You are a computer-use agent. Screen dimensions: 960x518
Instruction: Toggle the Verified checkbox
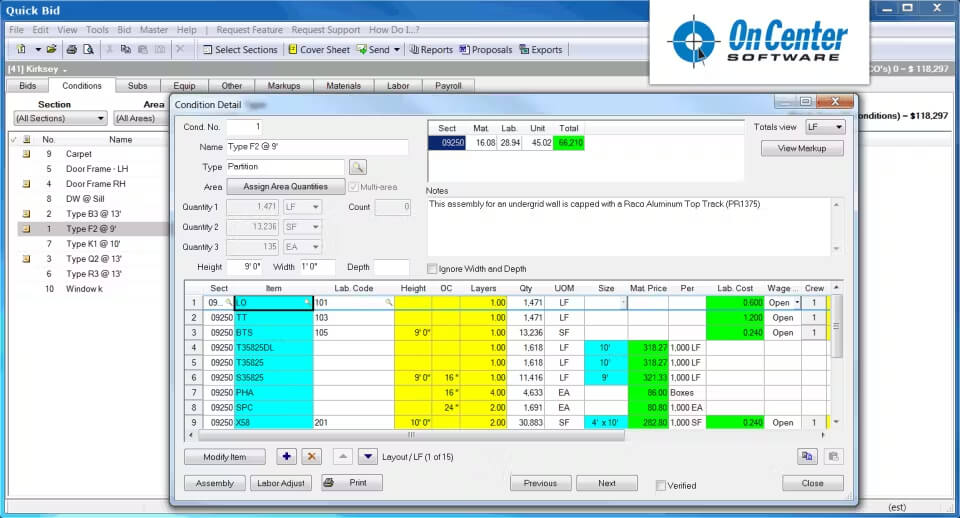point(661,485)
